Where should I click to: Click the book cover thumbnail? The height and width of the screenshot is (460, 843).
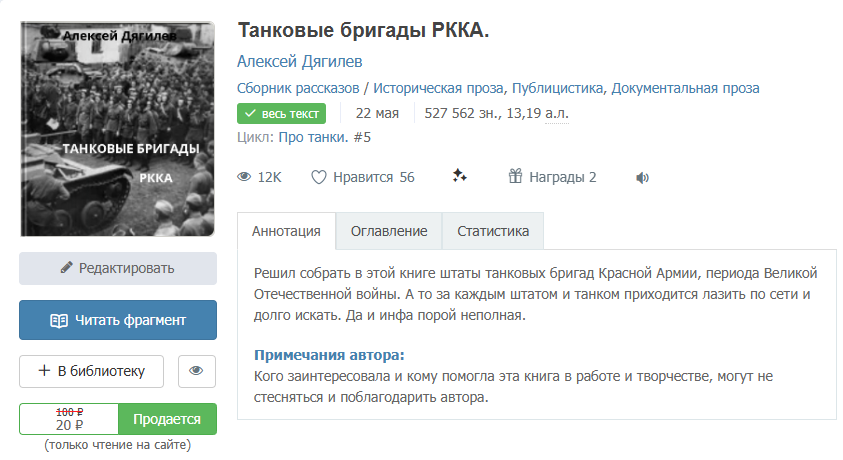click(117, 129)
